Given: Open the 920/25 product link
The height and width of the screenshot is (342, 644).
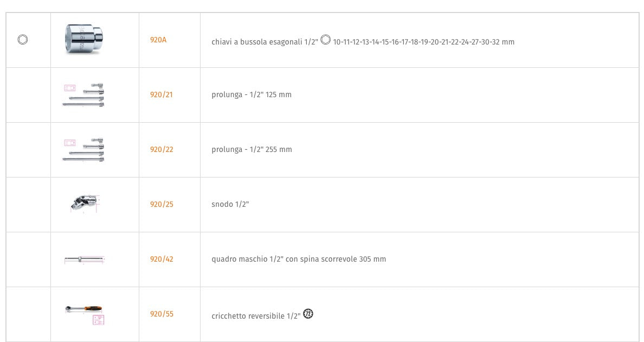Looking at the screenshot, I should pyautogui.click(x=162, y=204).
